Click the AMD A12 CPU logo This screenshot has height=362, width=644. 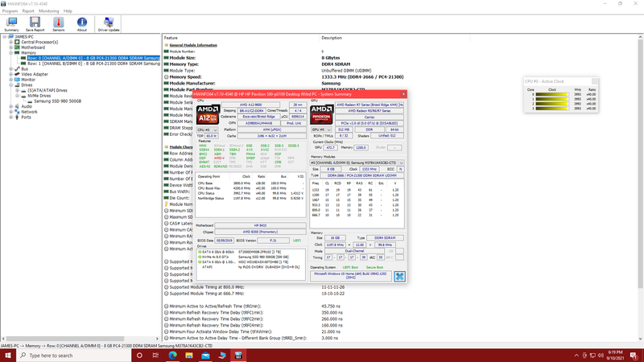point(208,114)
